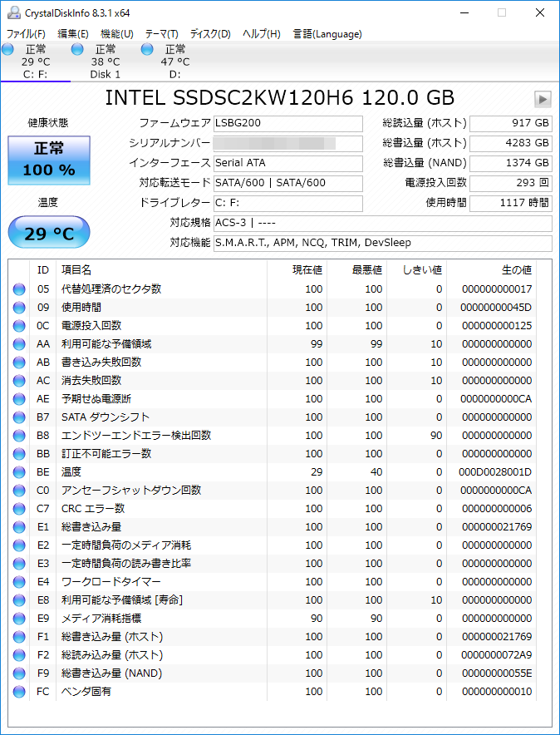The height and width of the screenshot is (735, 560).
Task: Click the ファームウェア LSBG200 field
Action: point(287,124)
